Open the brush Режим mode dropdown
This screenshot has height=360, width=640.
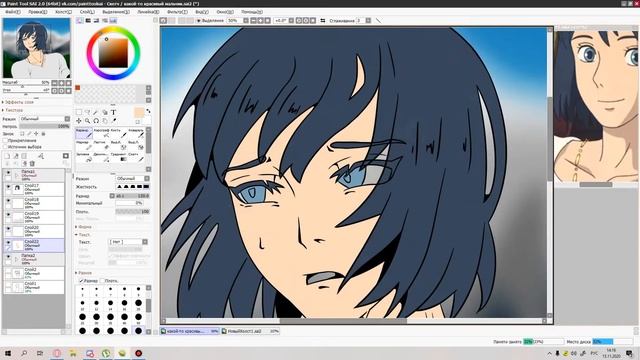[x=133, y=179]
